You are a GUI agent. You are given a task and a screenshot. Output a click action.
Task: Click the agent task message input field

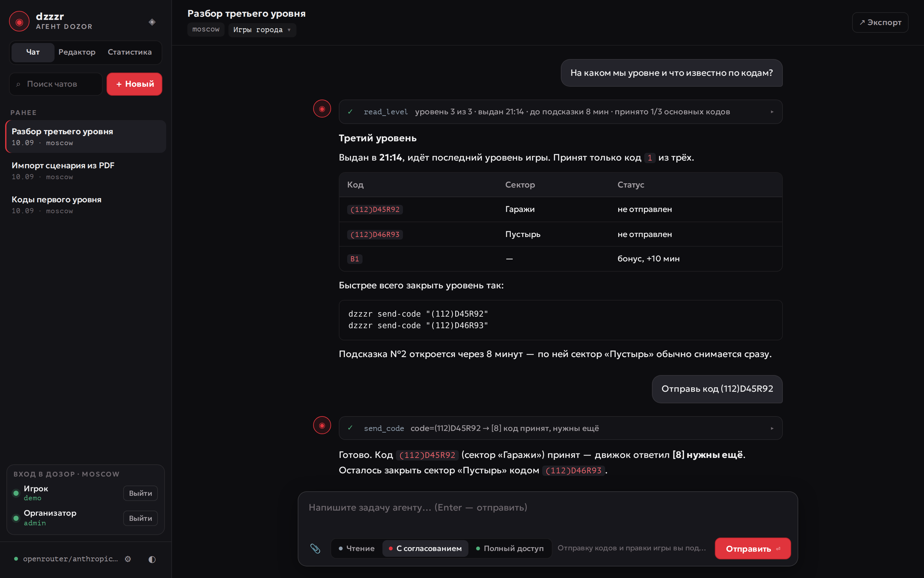tap(548, 514)
